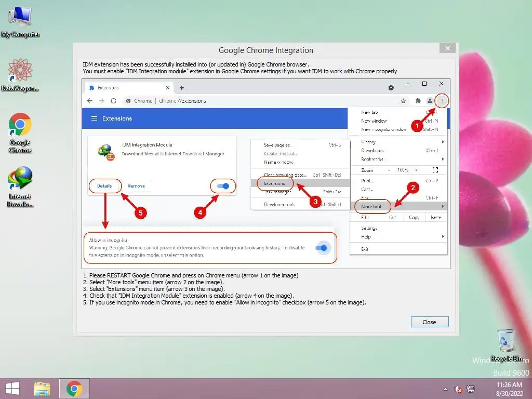Select the Extensions browser tab in illustration
Viewport: 532px width, 399px height.
click(129, 88)
